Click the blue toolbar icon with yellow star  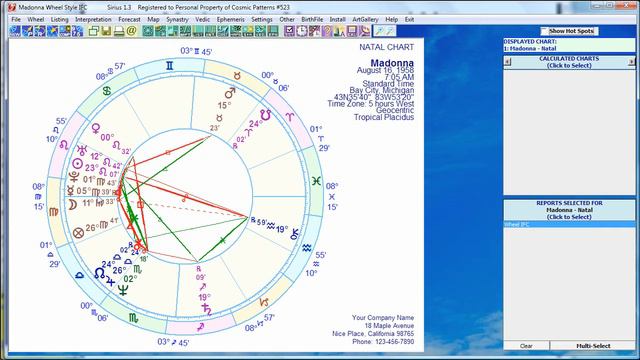[x=53, y=31]
